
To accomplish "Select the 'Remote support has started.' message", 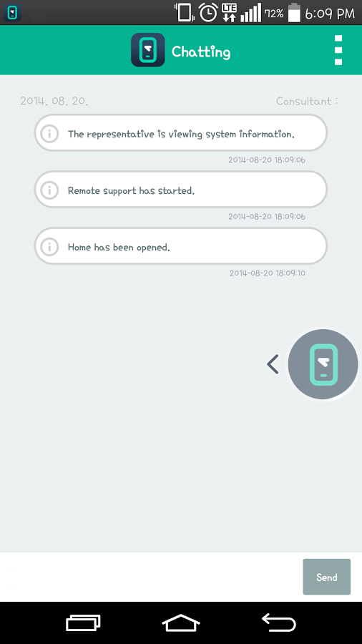I will coord(180,190).
